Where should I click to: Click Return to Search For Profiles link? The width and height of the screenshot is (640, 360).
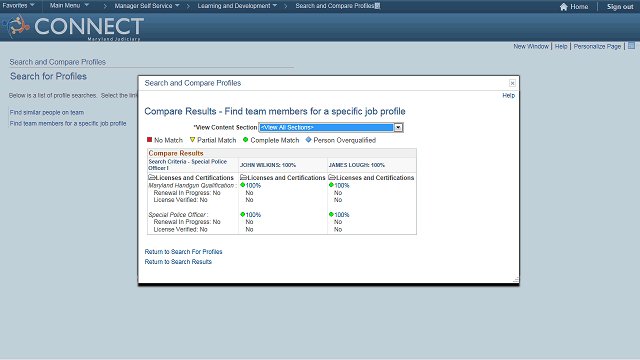pyautogui.click(x=183, y=251)
